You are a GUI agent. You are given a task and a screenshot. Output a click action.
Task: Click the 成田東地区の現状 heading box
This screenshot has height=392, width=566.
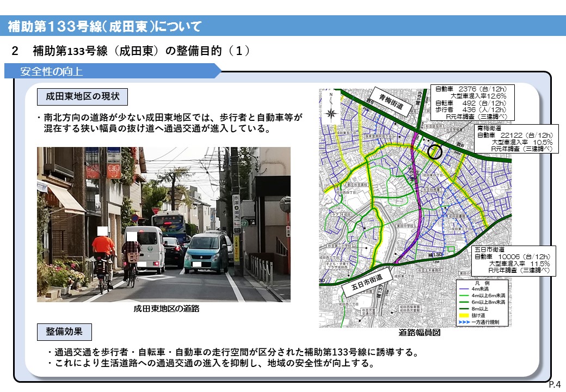click(82, 97)
